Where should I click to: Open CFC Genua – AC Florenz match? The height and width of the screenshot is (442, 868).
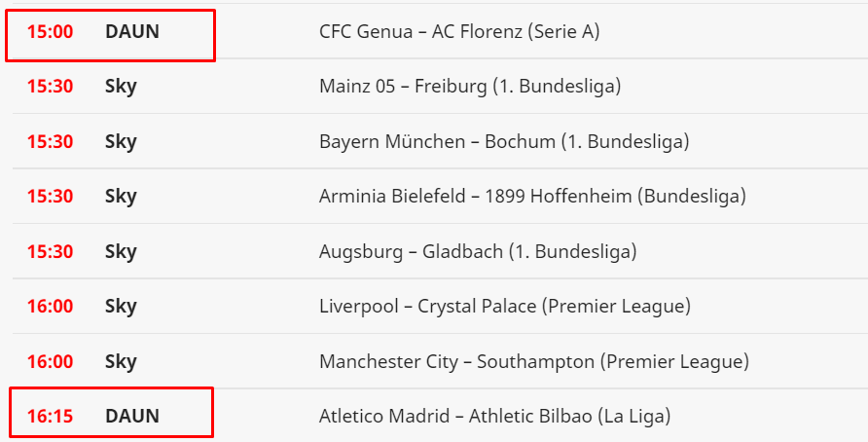coord(459,31)
